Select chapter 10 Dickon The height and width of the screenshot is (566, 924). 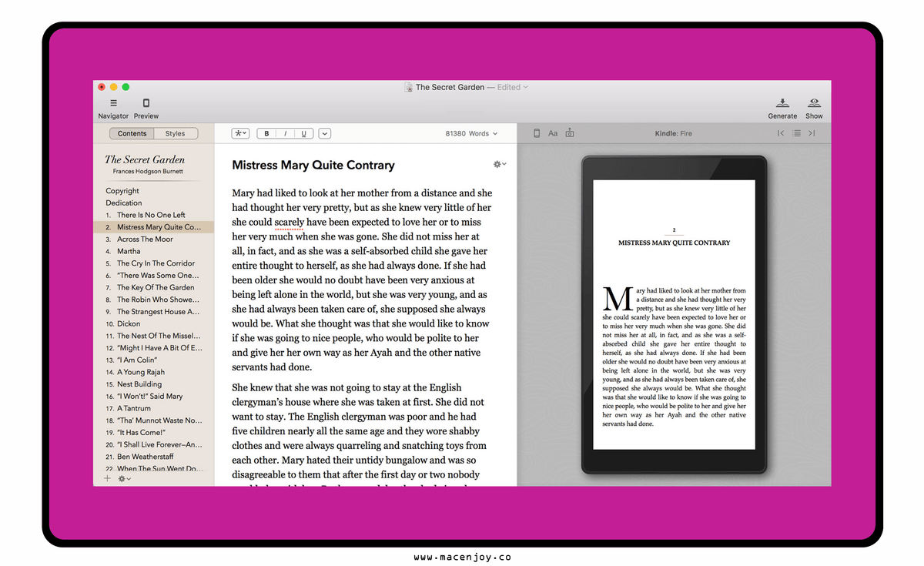pos(154,323)
